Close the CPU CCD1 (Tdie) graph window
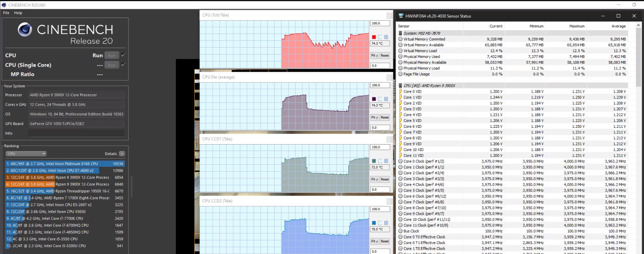 (389, 139)
